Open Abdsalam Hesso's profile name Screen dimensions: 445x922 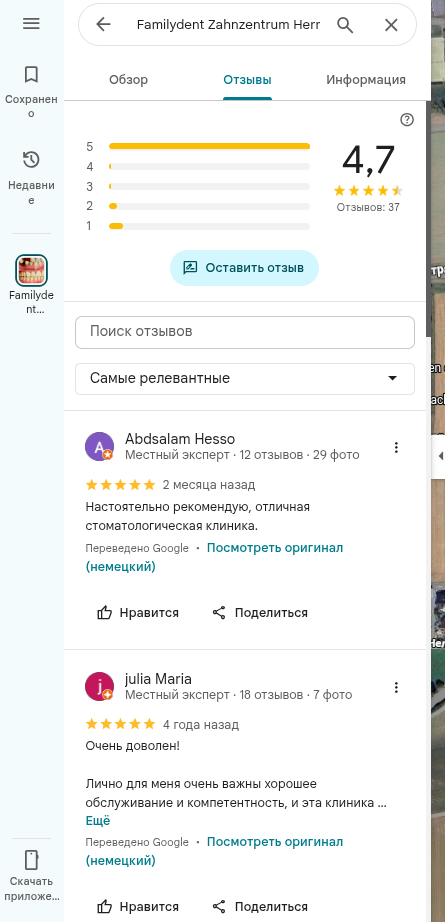(180, 439)
